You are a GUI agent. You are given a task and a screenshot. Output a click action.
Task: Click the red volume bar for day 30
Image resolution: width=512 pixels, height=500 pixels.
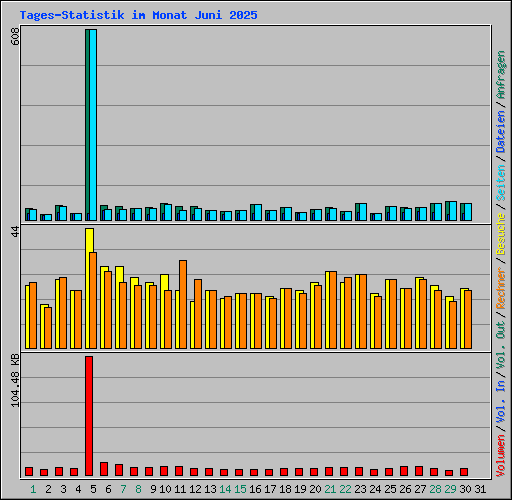point(464,472)
